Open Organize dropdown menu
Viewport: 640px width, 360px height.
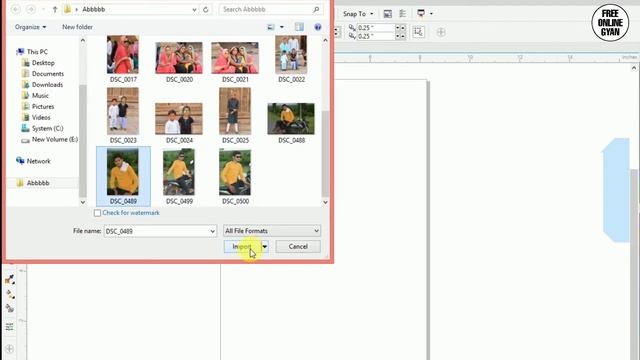click(30, 27)
